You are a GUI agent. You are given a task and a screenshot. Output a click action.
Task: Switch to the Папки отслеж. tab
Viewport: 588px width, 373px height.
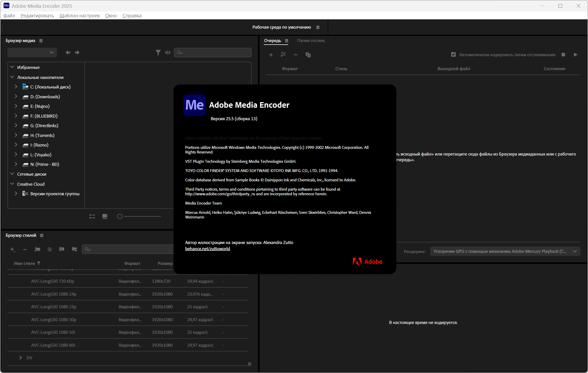pos(311,40)
